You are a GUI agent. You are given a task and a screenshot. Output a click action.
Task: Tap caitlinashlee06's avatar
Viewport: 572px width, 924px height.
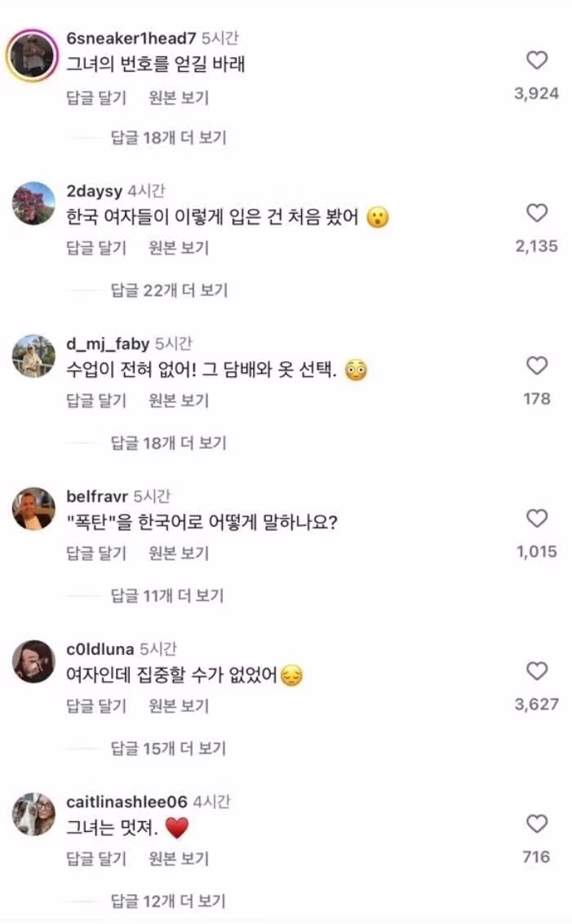[x=33, y=814]
